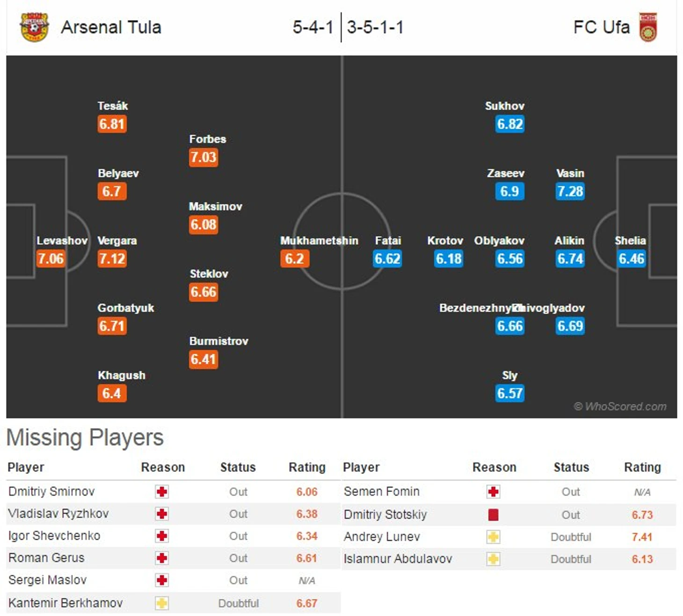Open Igor Shevchenko's player entry
Screen dimensions: 683x616
[54, 536]
